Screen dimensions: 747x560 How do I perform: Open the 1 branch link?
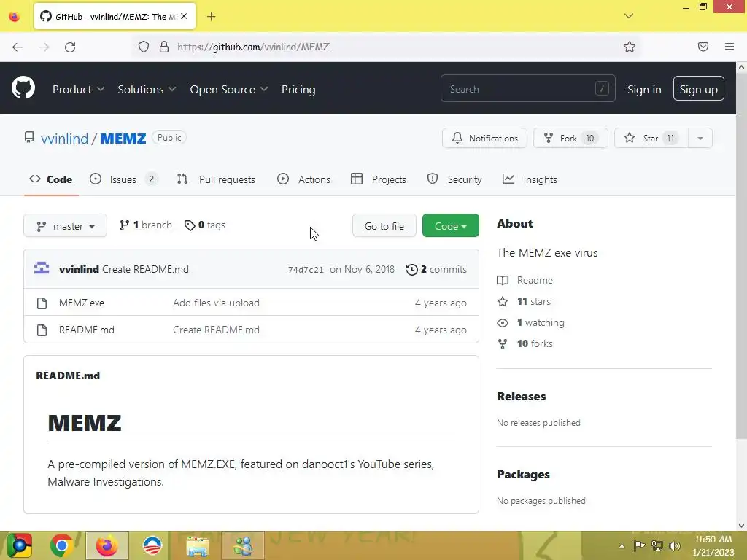[x=146, y=225]
